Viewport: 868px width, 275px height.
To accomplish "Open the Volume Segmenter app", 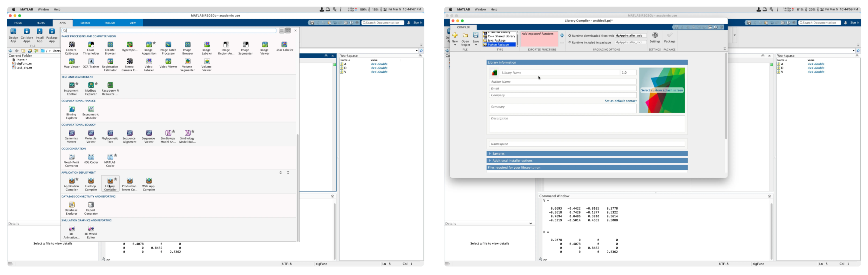I will click(188, 65).
